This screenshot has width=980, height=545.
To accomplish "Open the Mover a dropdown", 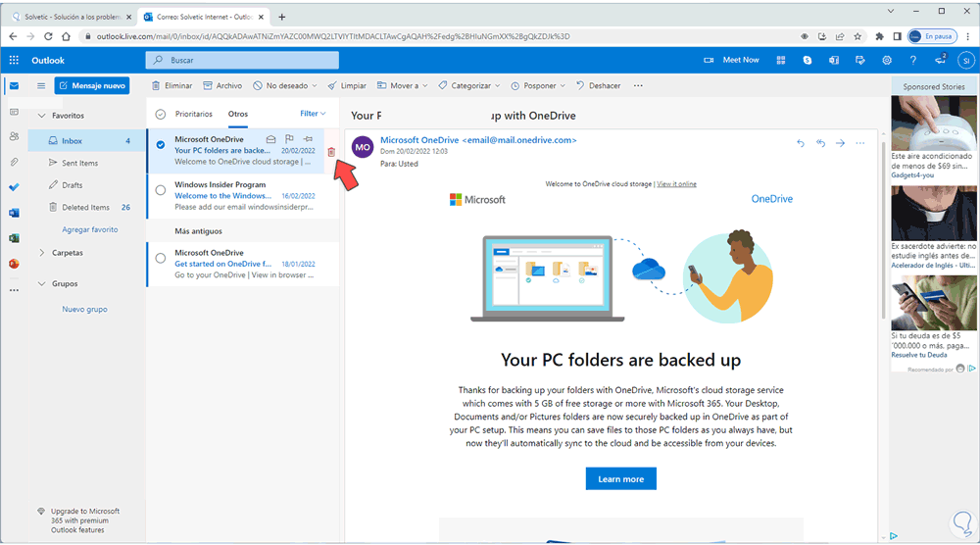I will point(402,85).
